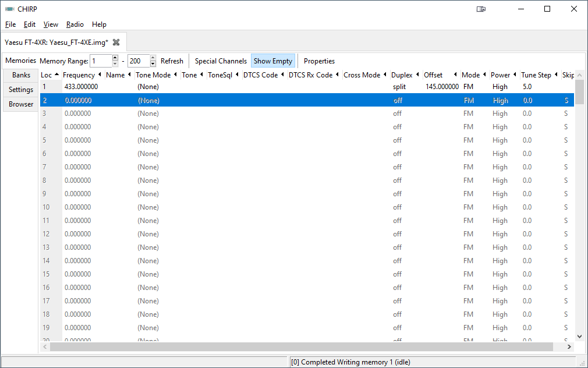Click Mode FM cell in row 9
The image size is (588, 368).
pos(468,194)
